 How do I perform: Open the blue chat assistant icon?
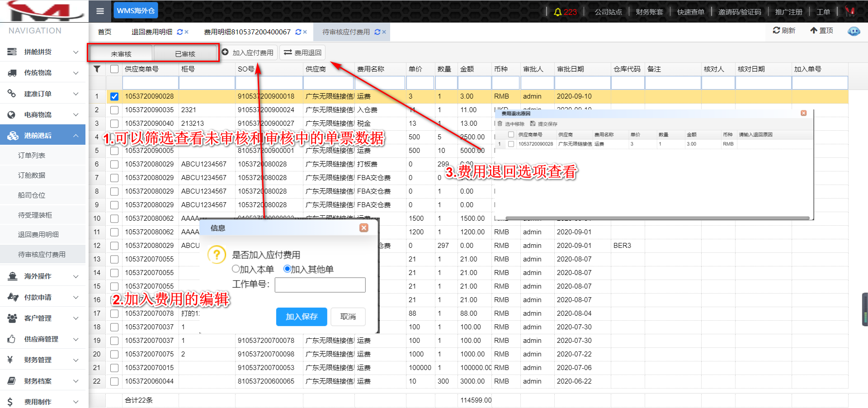pyautogui.click(x=854, y=31)
